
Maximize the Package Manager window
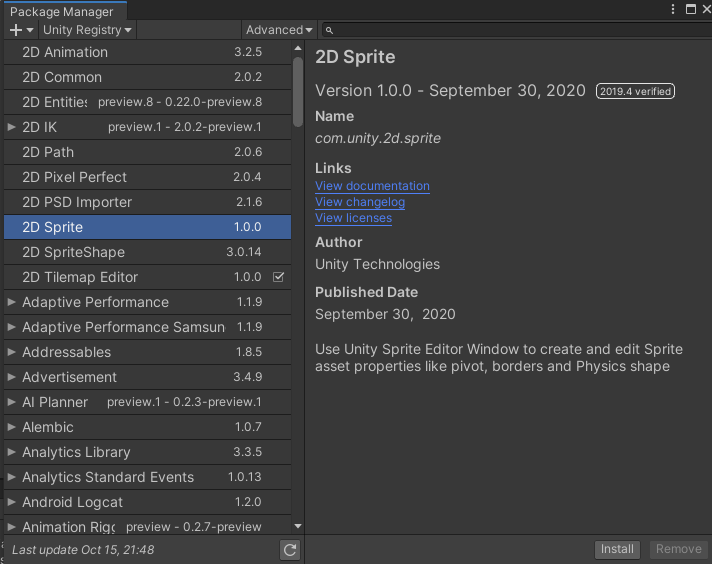click(x=691, y=9)
